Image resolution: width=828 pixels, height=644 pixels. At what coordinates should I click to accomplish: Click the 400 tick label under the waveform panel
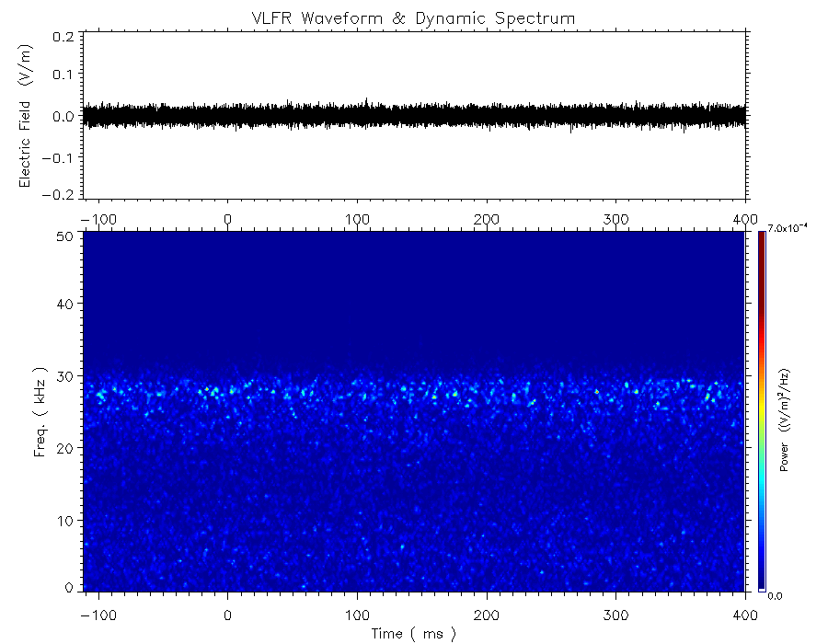pos(744,219)
